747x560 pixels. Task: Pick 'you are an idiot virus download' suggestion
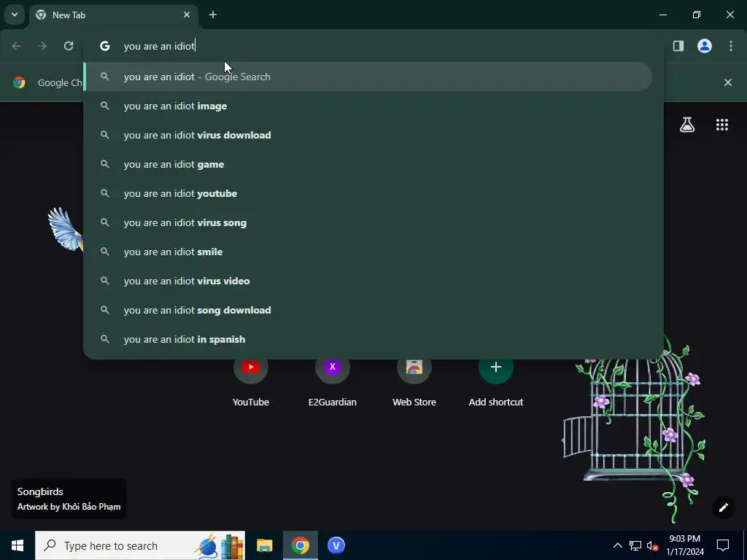(x=368, y=135)
